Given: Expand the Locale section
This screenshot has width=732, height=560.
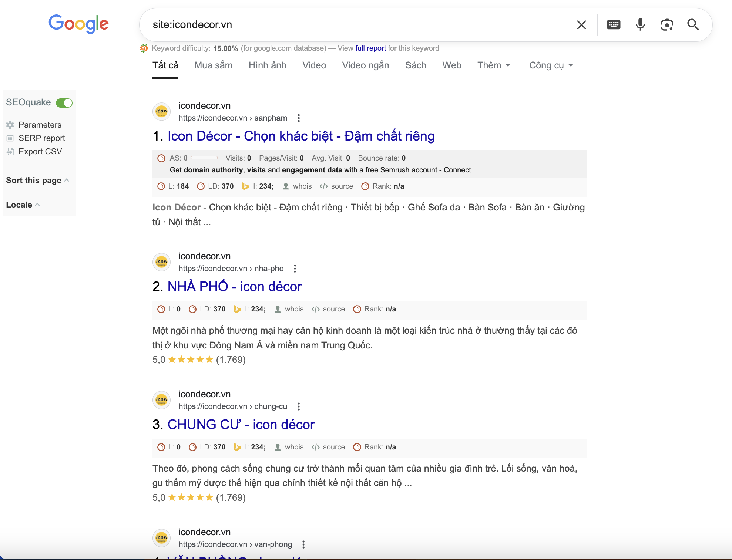Looking at the screenshot, I should coord(23,205).
